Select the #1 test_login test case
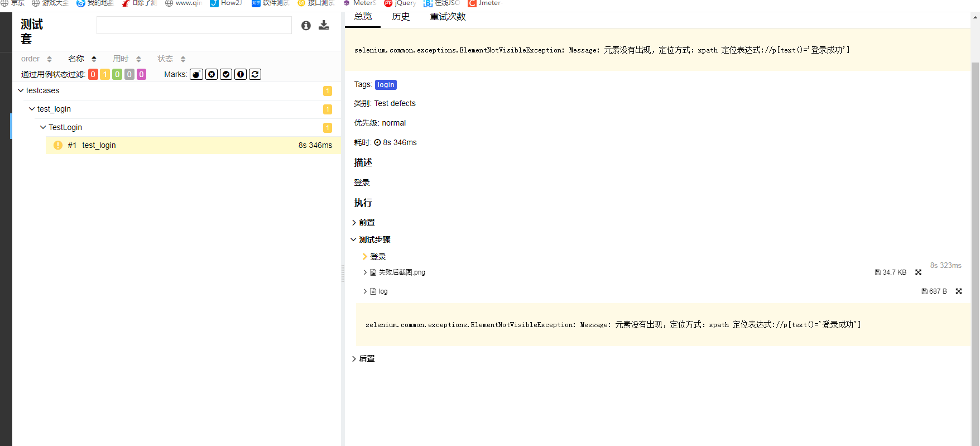Screen dimensions: 980x446 pos(193,145)
